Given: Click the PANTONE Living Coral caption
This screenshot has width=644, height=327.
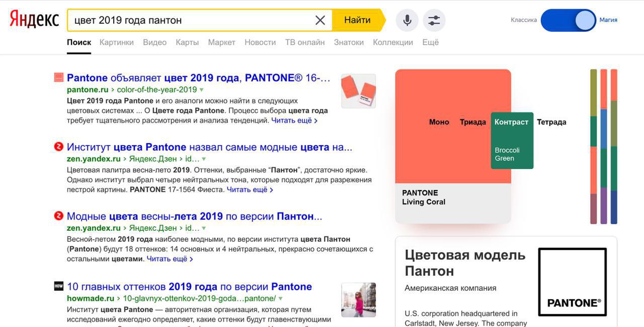Looking at the screenshot, I should (424, 198).
